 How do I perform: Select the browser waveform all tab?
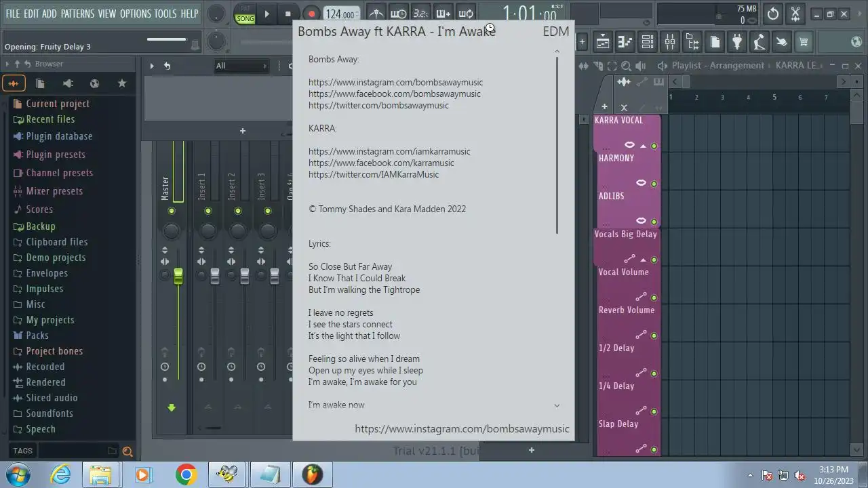coord(14,83)
